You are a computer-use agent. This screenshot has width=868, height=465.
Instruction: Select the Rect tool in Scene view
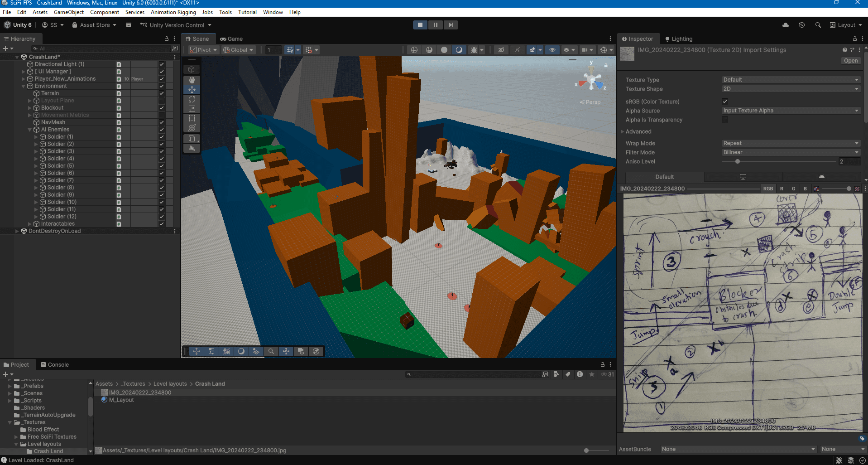(192, 118)
